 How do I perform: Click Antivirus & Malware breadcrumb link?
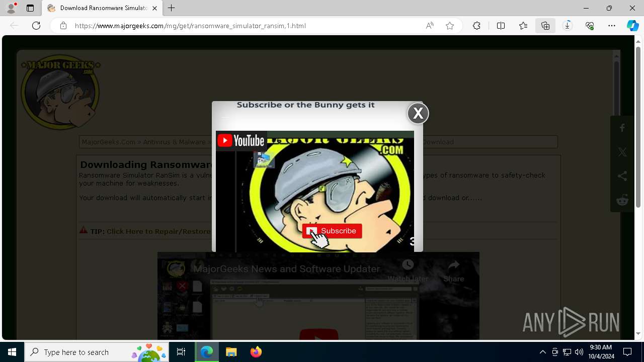pyautogui.click(x=174, y=142)
